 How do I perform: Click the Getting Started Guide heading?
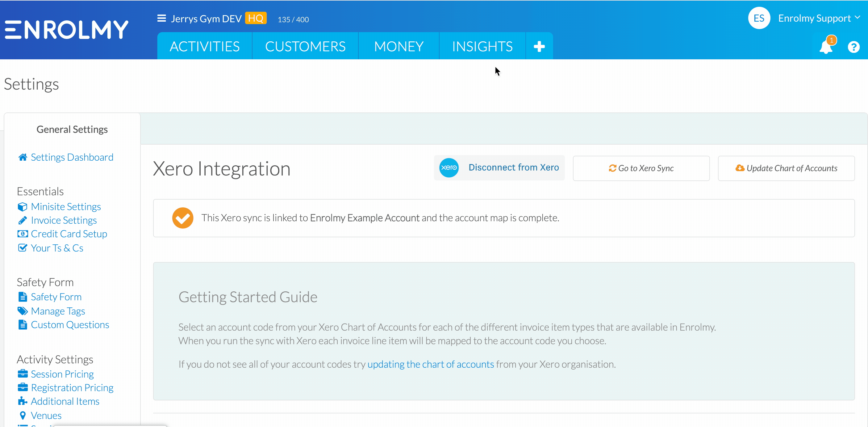coord(248,297)
